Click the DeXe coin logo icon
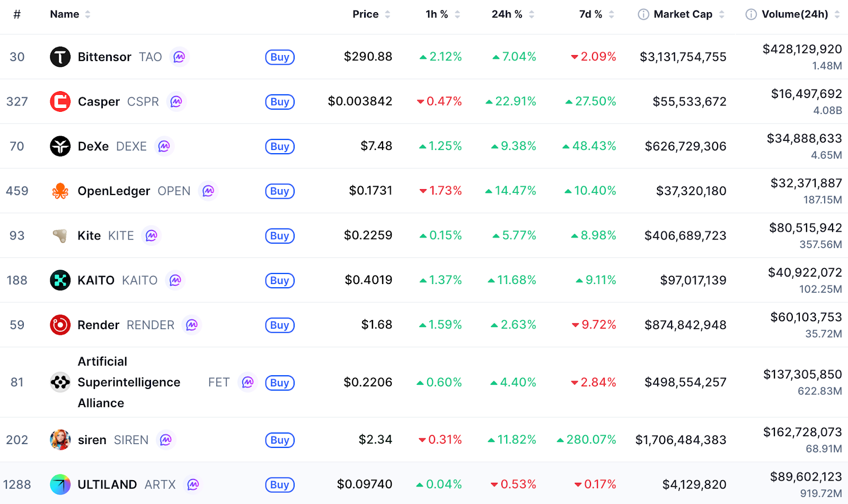The height and width of the screenshot is (504, 848). [x=60, y=146]
